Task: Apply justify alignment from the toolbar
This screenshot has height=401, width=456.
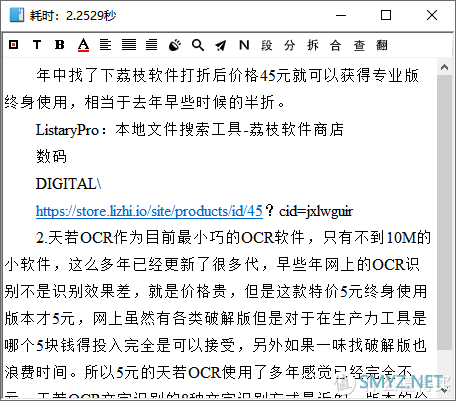Action: [129, 45]
